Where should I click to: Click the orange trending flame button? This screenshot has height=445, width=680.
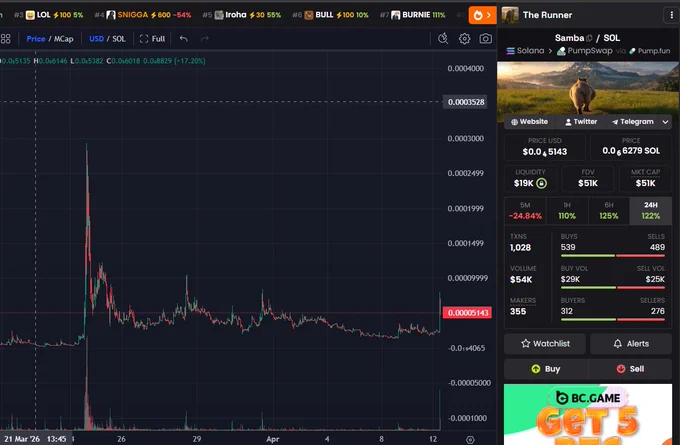(x=482, y=15)
